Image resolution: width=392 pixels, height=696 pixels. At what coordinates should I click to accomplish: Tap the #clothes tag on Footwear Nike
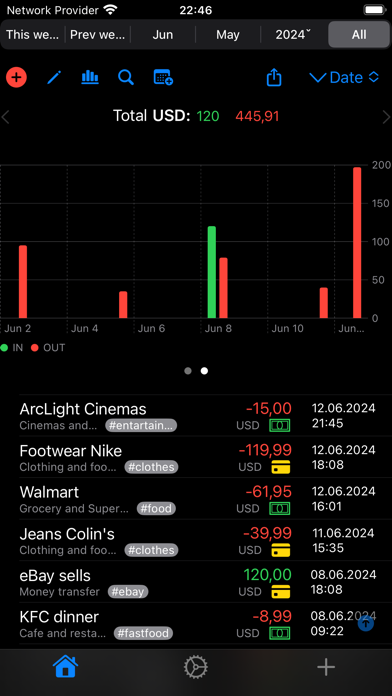coord(151,467)
